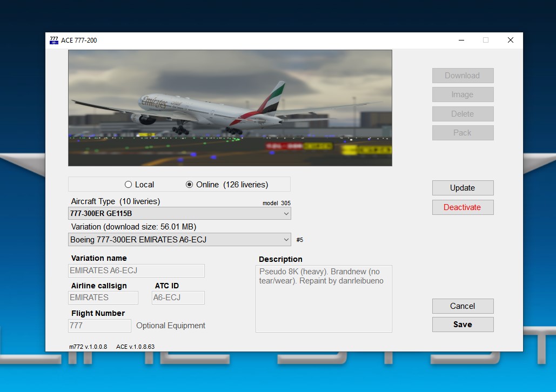Click the Download button
Image resolution: width=556 pixels, height=392 pixels.
pyautogui.click(x=463, y=76)
